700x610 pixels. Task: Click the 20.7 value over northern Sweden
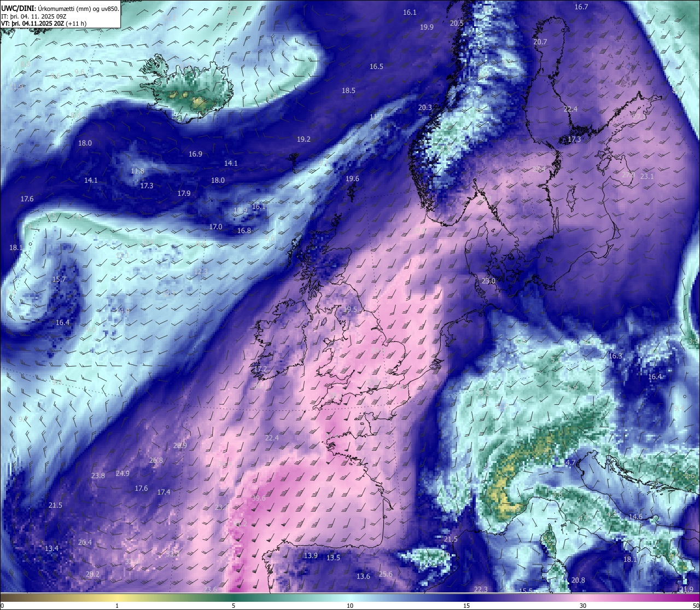pos(540,42)
